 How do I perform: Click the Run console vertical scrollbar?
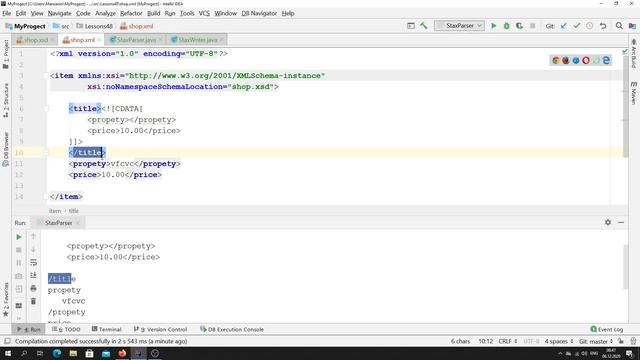tap(625, 267)
